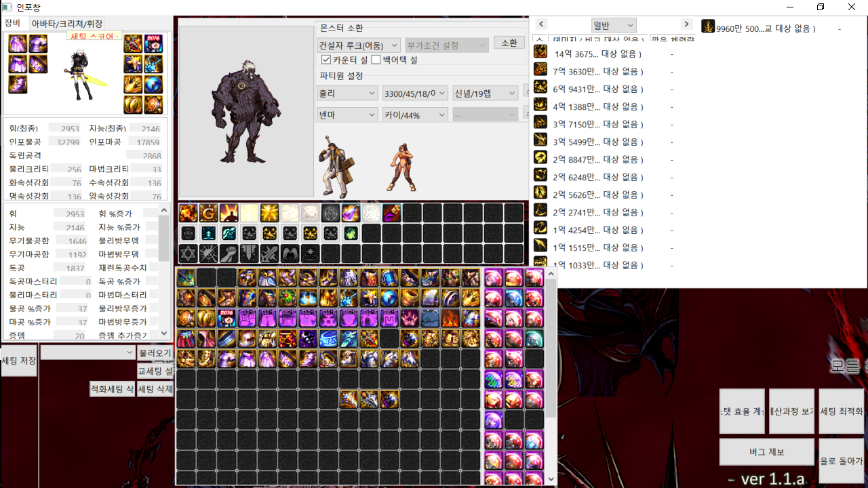868x488 pixels.
Task: Click the 교세팅 설 compare setting button
Action: pyautogui.click(x=155, y=371)
